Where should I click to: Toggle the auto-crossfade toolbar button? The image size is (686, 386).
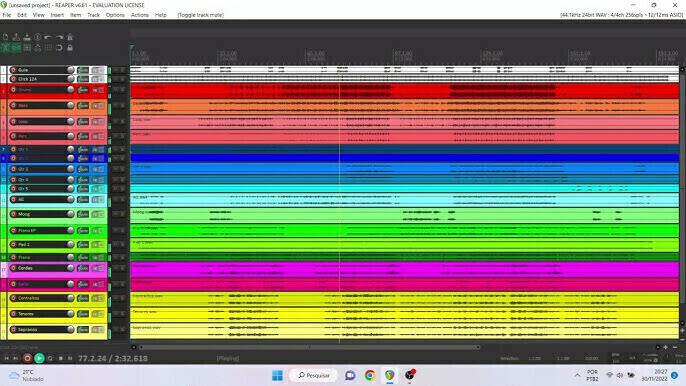click(6, 48)
